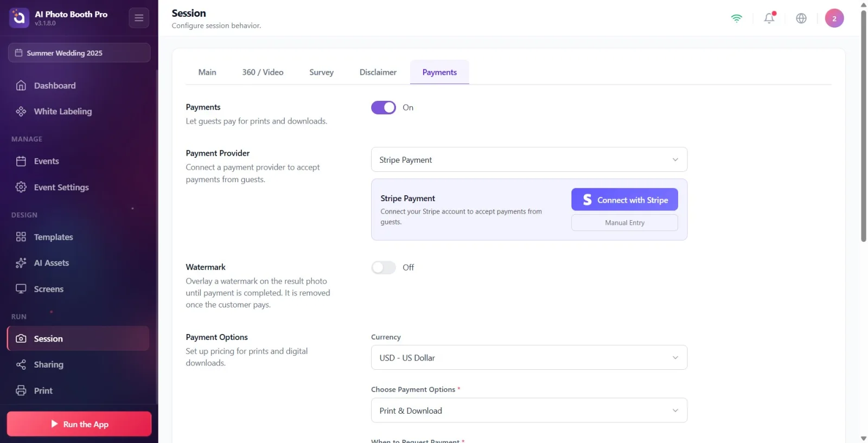Open White Labeling in the sidebar

[79, 111]
